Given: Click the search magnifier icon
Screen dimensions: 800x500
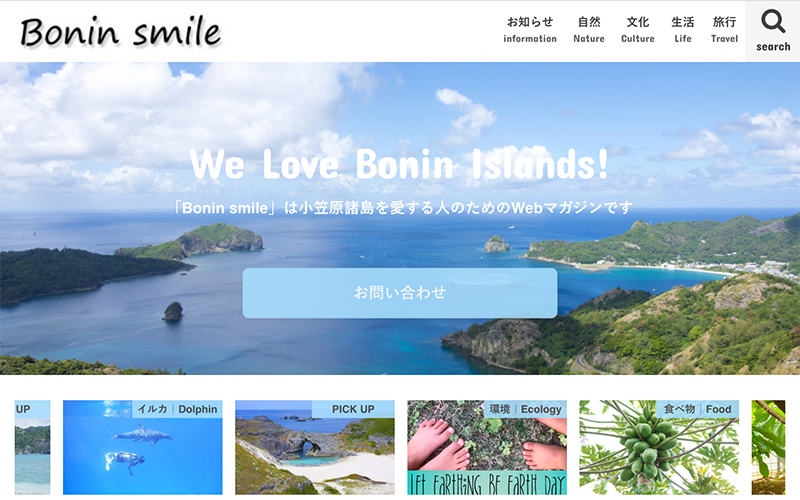Looking at the screenshot, I should [x=773, y=21].
